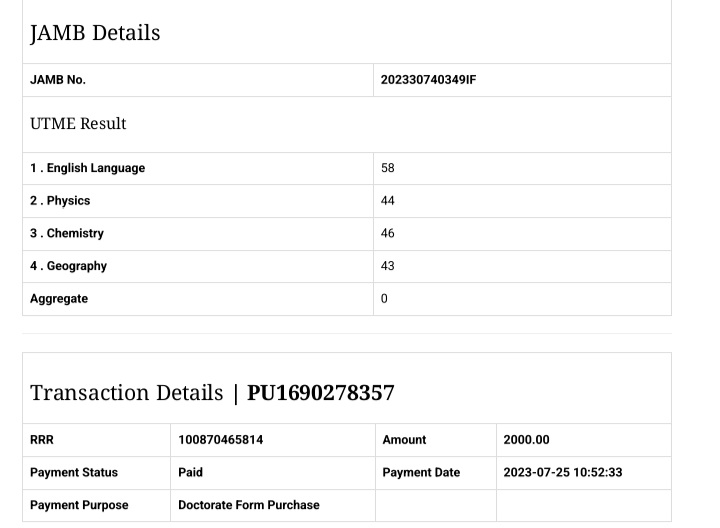The width and height of the screenshot is (720, 528).
Task: Click the Chemistry score 46
Action: (x=388, y=233)
